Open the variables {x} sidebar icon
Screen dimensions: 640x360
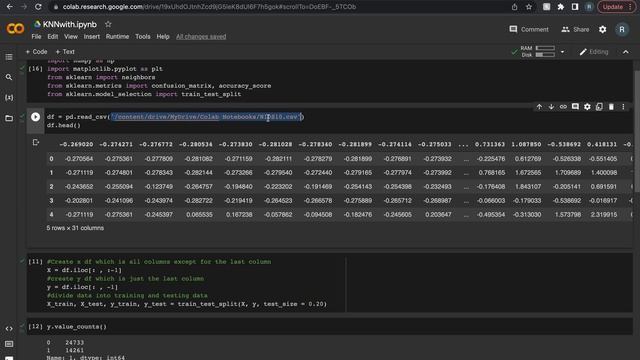pos(9,98)
